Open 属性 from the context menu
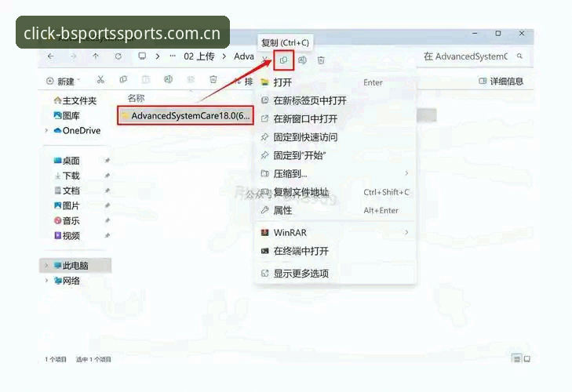This screenshot has height=392, width=572. click(336, 210)
